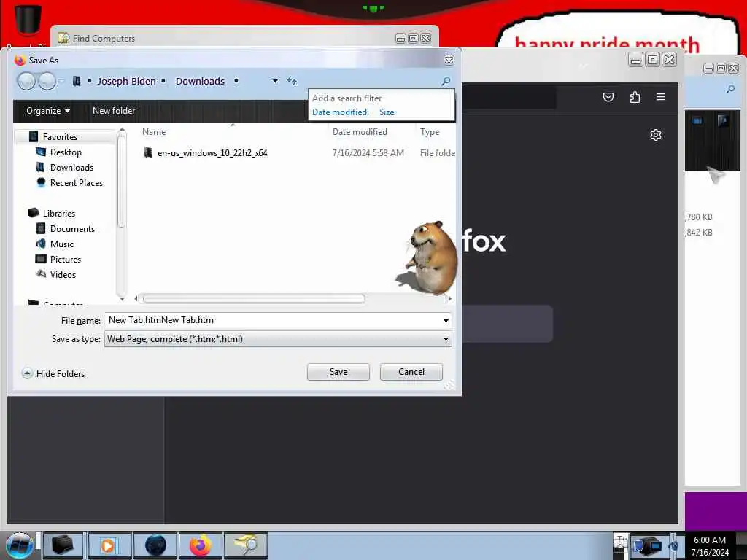Sort by the Date modified column
The image size is (747, 560).
coord(360,132)
